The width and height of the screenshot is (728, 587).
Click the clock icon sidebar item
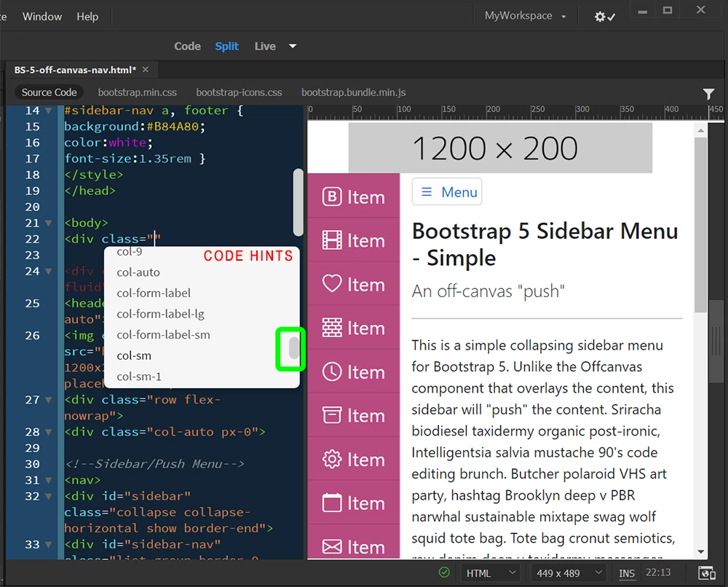[354, 372]
